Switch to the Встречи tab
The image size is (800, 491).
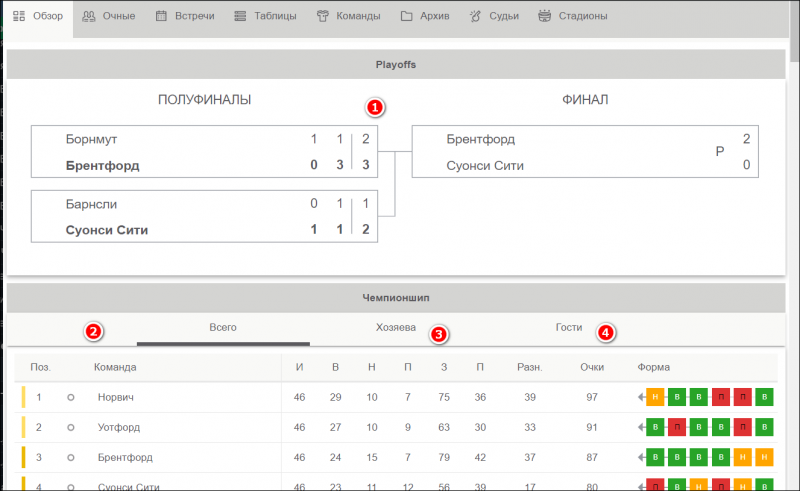coord(185,16)
